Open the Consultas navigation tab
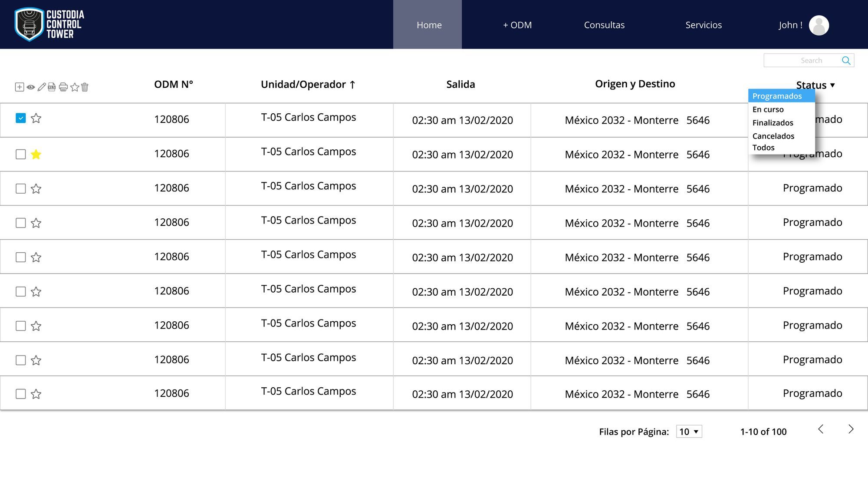Image resolution: width=868 pixels, height=488 pixels. tap(604, 25)
